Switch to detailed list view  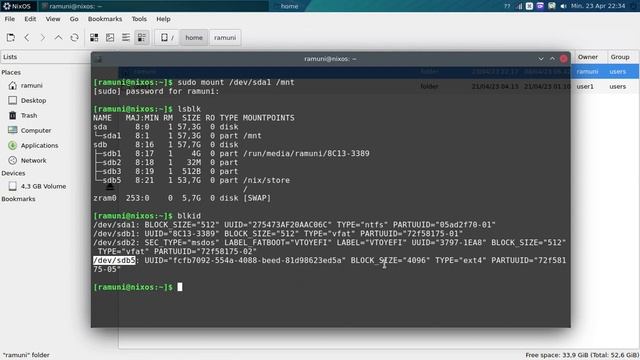(142, 38)
